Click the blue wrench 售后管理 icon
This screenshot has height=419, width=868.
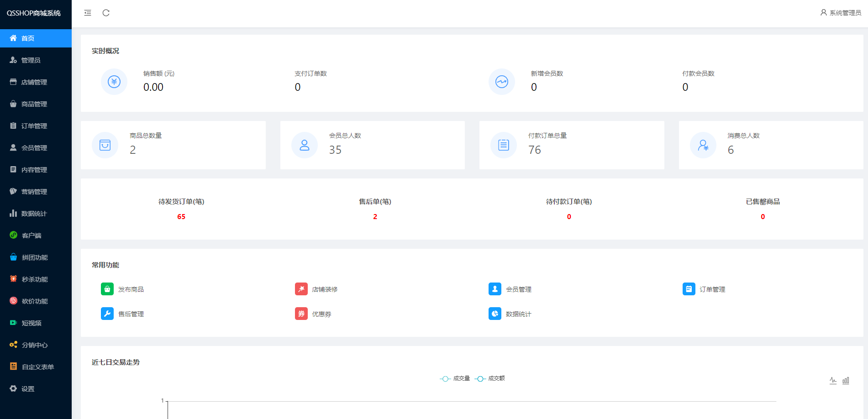107,314
